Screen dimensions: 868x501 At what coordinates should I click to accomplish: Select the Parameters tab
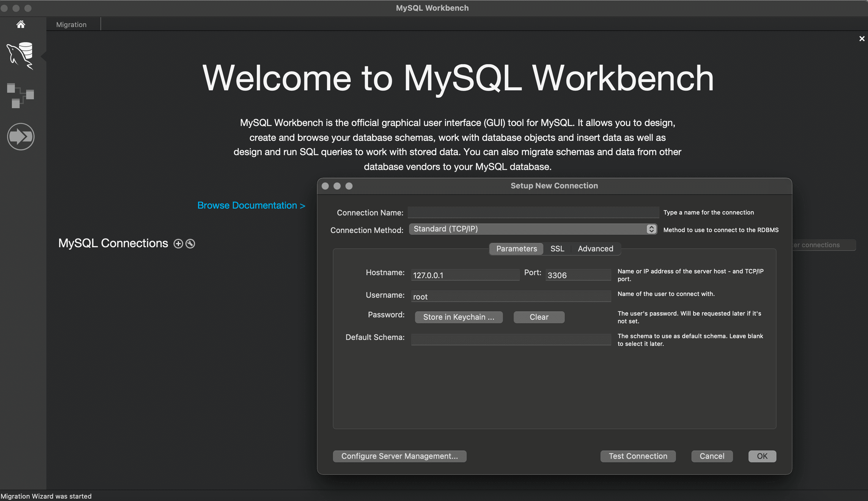click(516, 248)
